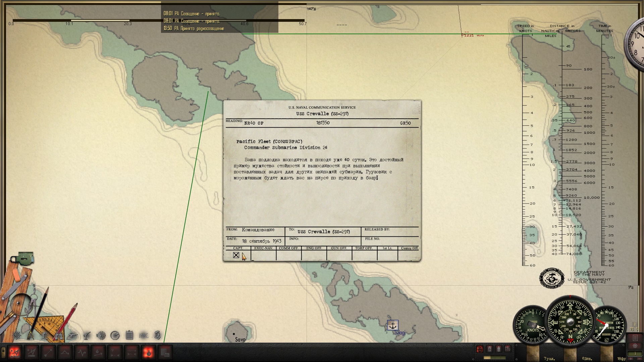The height and width of the screenshot is (362, 644).
Task: Click the resource level bar below the CO2 icon
Action: coord(494,358)
